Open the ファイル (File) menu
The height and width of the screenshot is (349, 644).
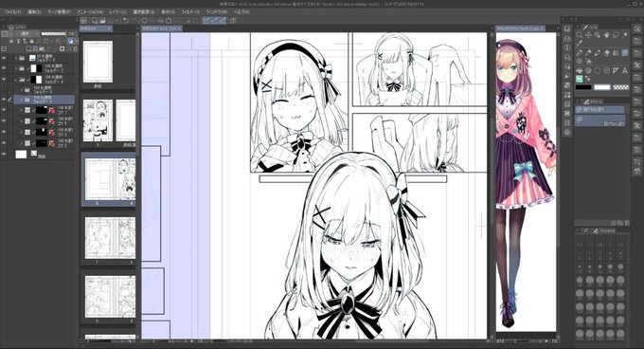point(12,12)
